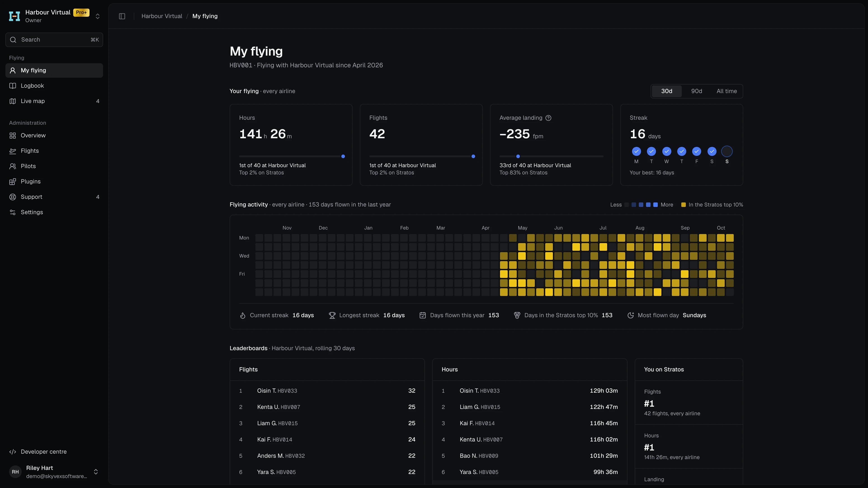Click Friday's checked streak circle
This screenshot has height=488, width=868.
(x=696, y=152)
